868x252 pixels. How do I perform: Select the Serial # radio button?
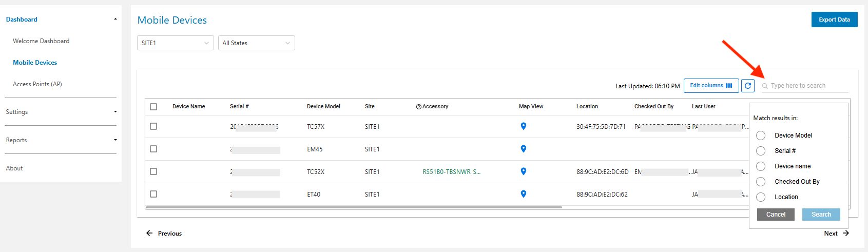tap(761, 151)
